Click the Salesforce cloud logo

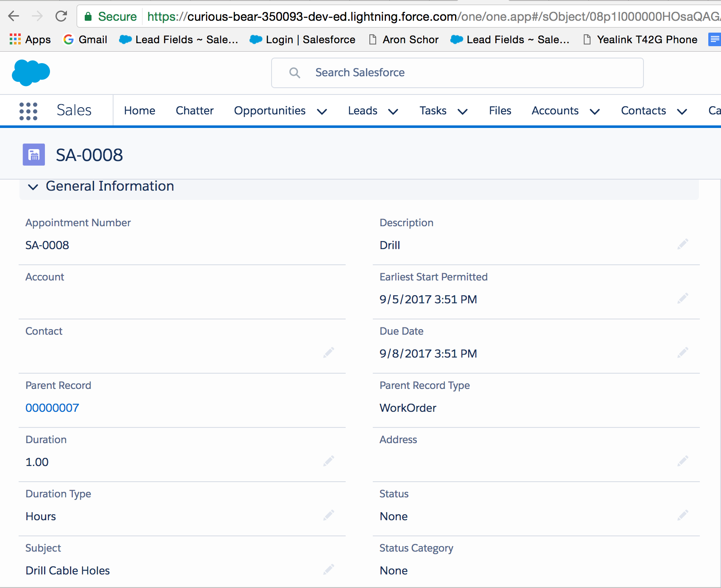pos(31,72)
